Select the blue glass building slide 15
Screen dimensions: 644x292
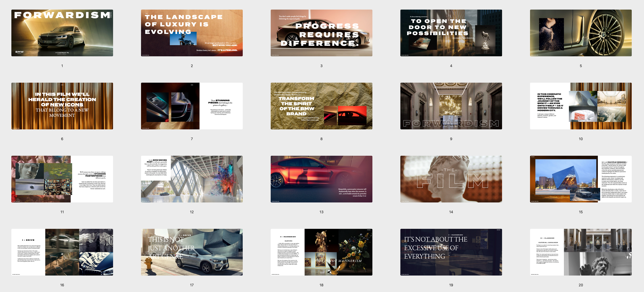tap(580, 179)
